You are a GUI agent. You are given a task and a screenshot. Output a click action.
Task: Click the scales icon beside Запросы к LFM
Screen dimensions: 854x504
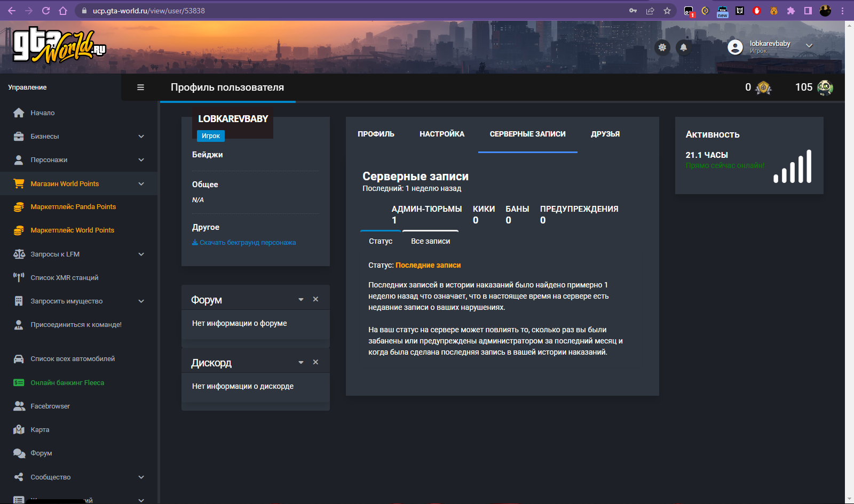tap(19, 254)
